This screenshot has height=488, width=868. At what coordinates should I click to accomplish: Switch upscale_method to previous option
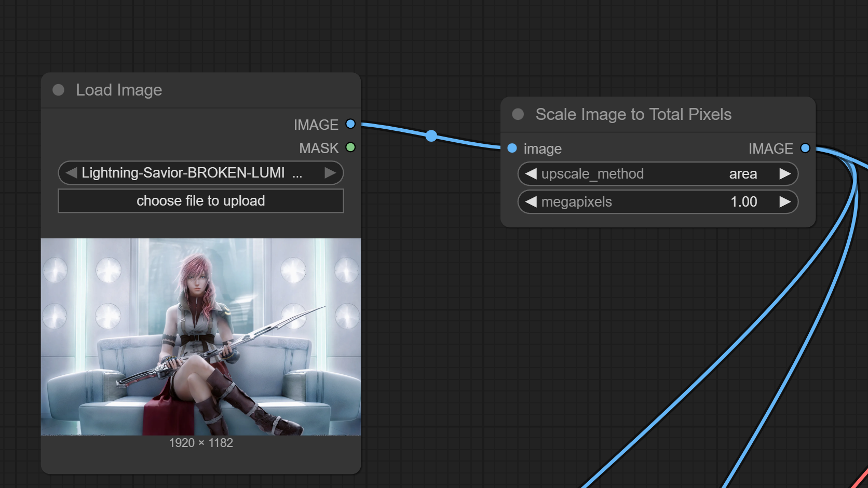click(x=531, y=174)
